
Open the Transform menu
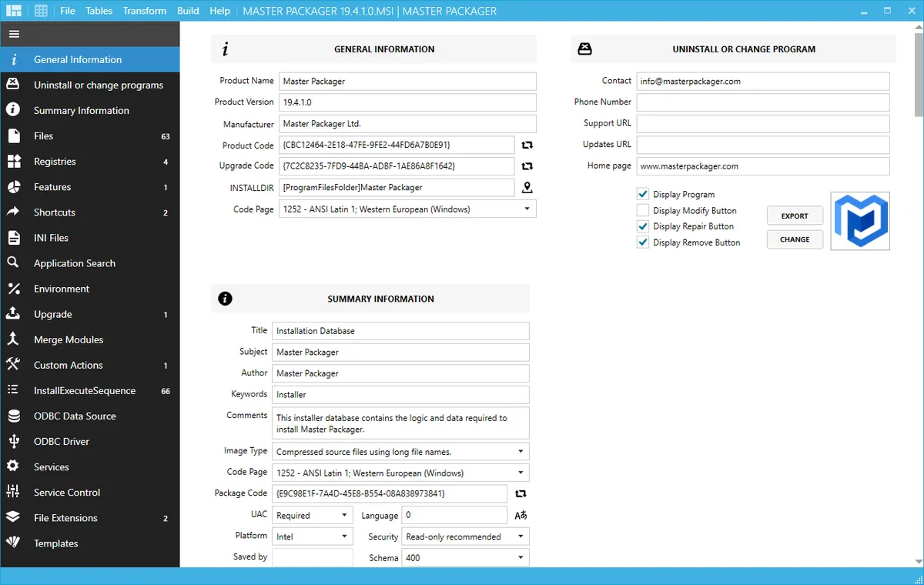145,11
